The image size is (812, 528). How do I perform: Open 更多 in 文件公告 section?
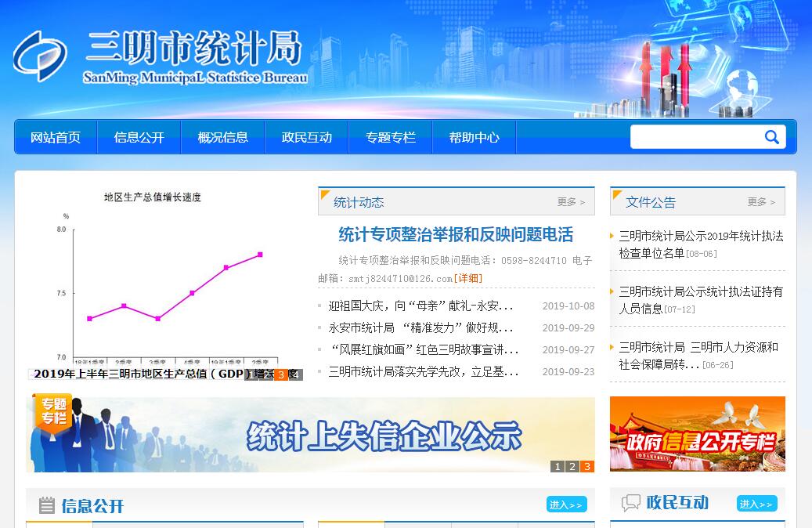[x=761, y=202]
